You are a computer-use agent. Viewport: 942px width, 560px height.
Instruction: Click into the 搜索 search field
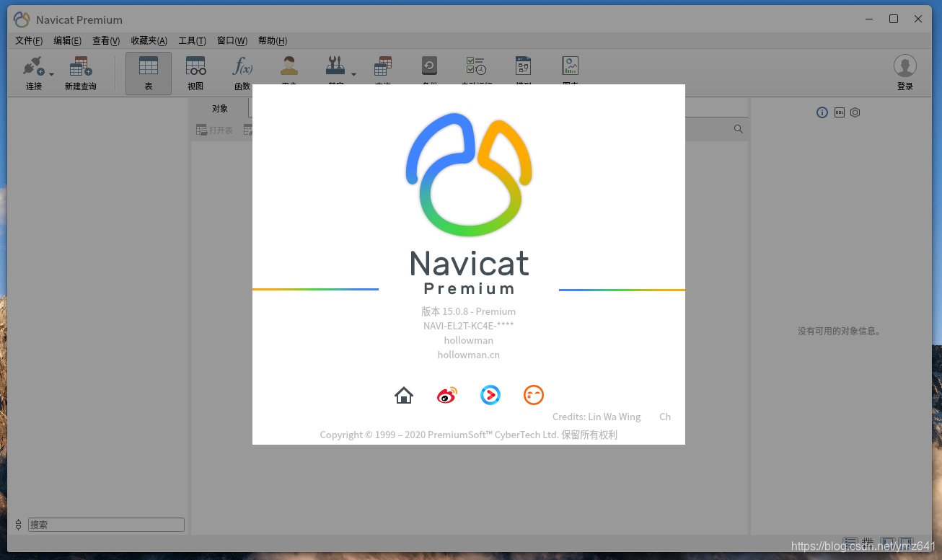pyautogui.click(x=106, y=525)
